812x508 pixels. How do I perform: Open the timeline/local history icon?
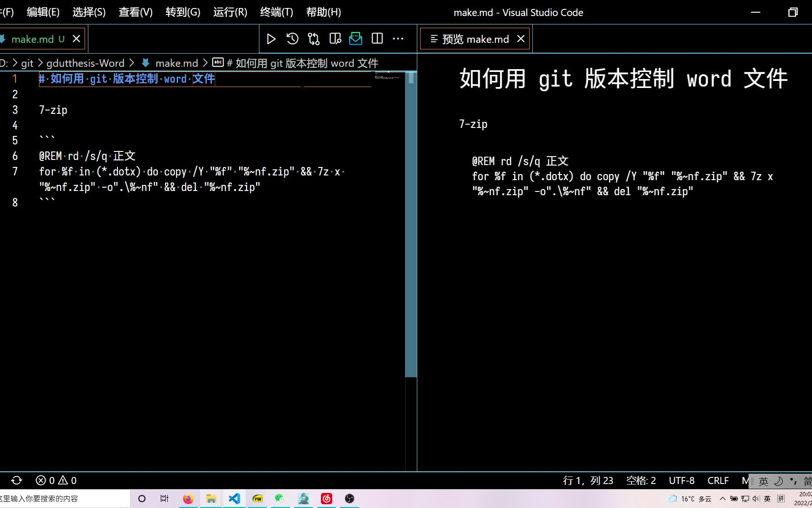pos(292,39)
